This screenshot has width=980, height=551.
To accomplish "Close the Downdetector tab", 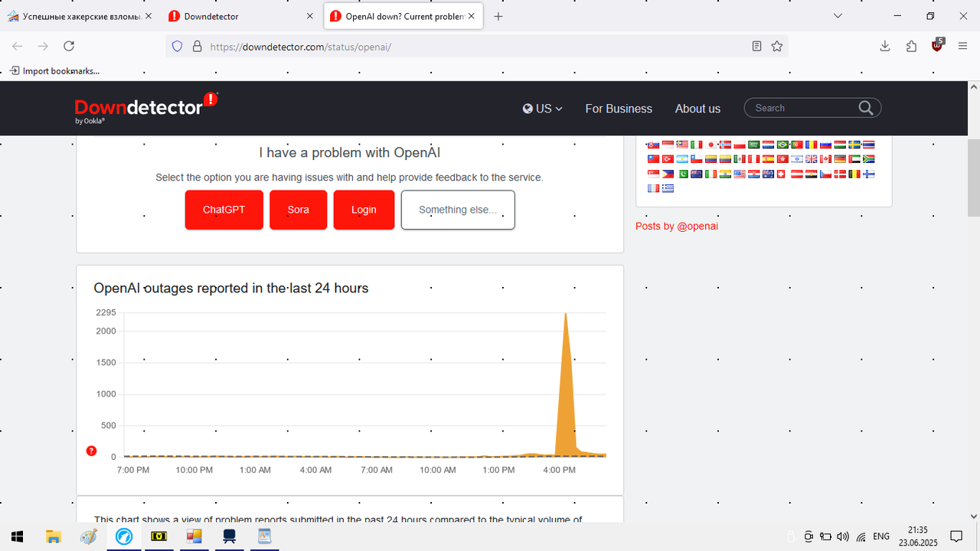I will coord(310,16).
